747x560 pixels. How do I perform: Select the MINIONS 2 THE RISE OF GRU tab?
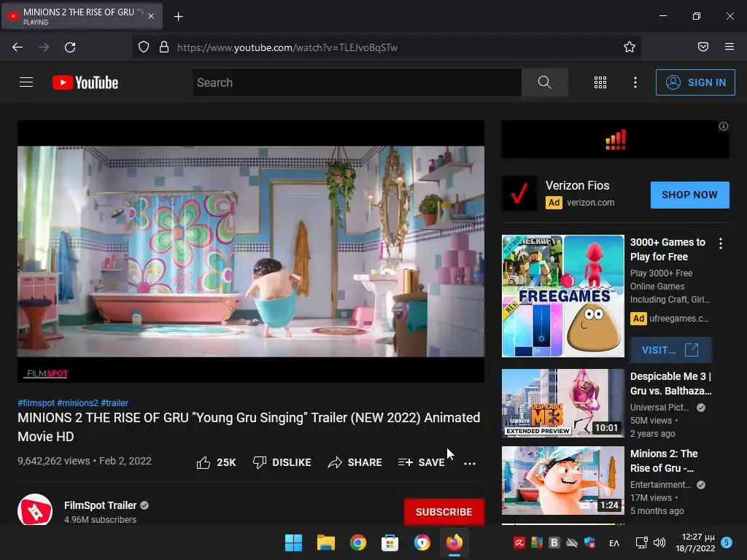coord(82,16)
